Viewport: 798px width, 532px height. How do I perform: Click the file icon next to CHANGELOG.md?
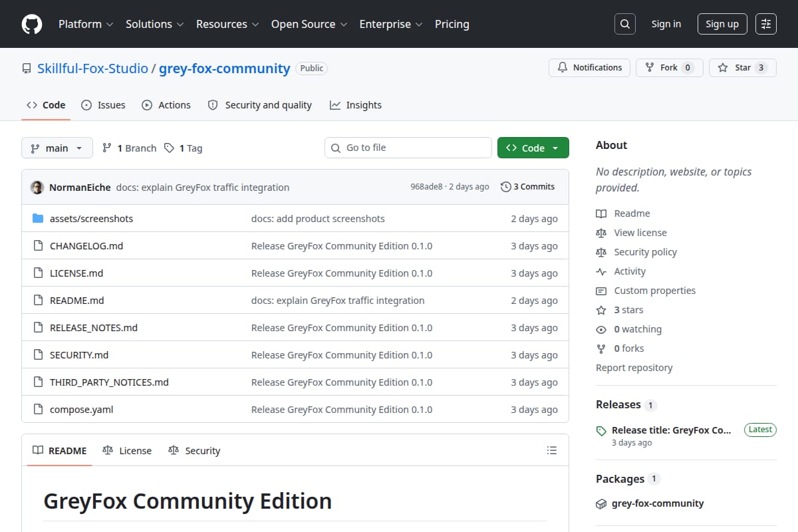pos(37,246)
